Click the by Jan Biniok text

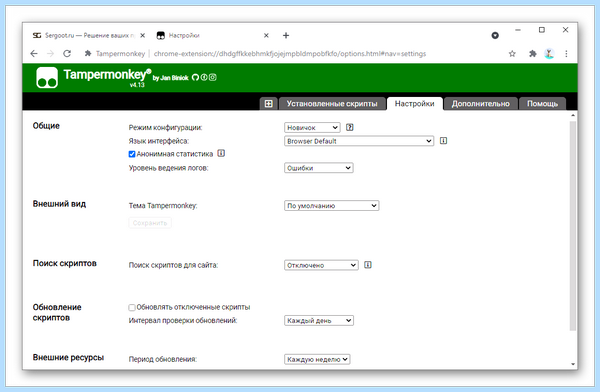[171, 78]
